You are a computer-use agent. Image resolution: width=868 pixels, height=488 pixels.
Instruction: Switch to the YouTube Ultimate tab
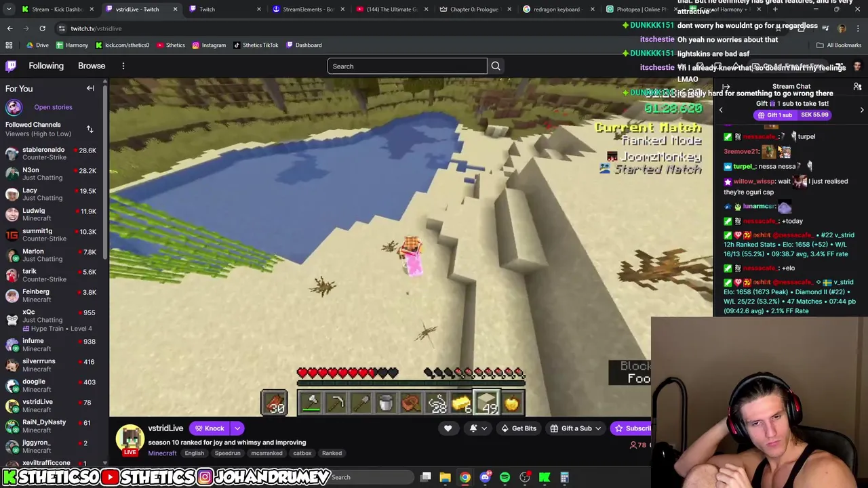pyautogui.click(x=392, y=9)
